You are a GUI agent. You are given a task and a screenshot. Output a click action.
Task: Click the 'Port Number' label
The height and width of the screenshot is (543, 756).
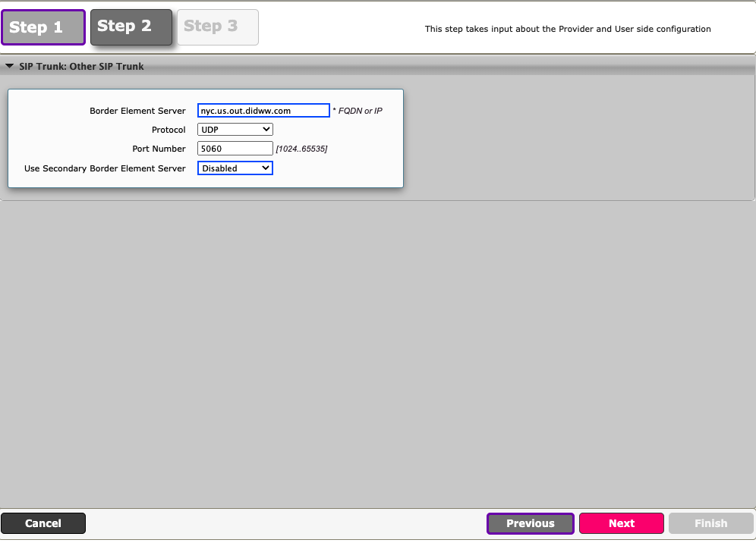159,149
